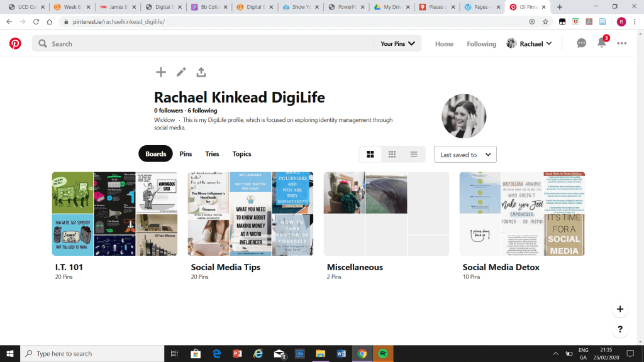The image size is (644, 362).
Task: Open the three-dot more options menu
Action: pos(622,43)
